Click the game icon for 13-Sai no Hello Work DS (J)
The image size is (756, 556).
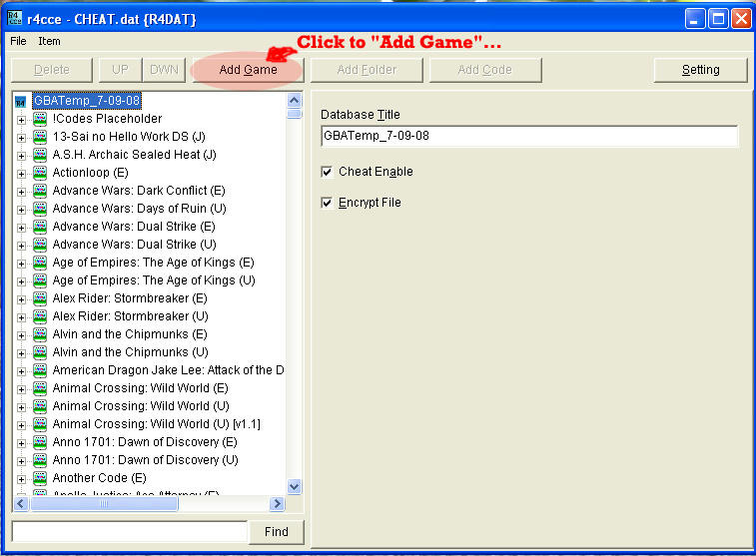point(40,137)
